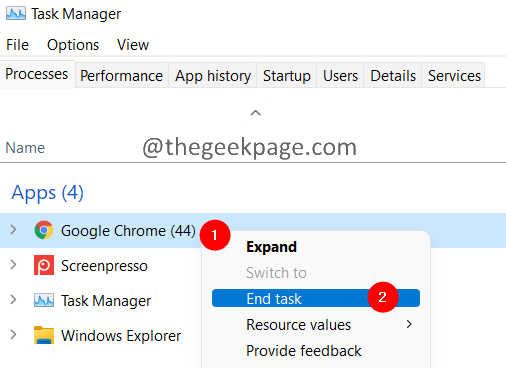Switch to the Services tab
This screenshot has width=506, height=368.
[454, 76]
